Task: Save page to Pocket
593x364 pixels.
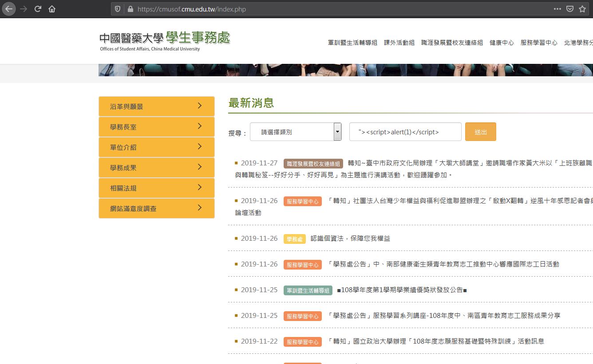Action: (x=570, y=9)
